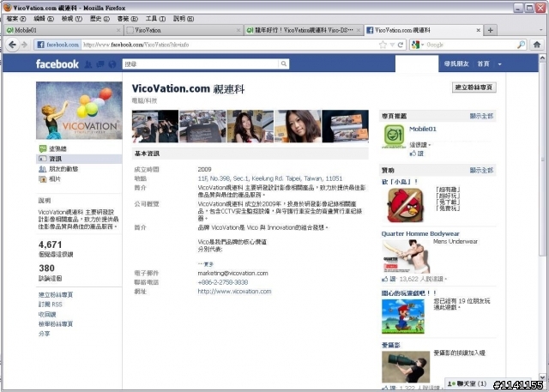Open the URL bar history dropdown arrow
The width and height of the screenshot is (549, 392).
(x=392, y=45)
